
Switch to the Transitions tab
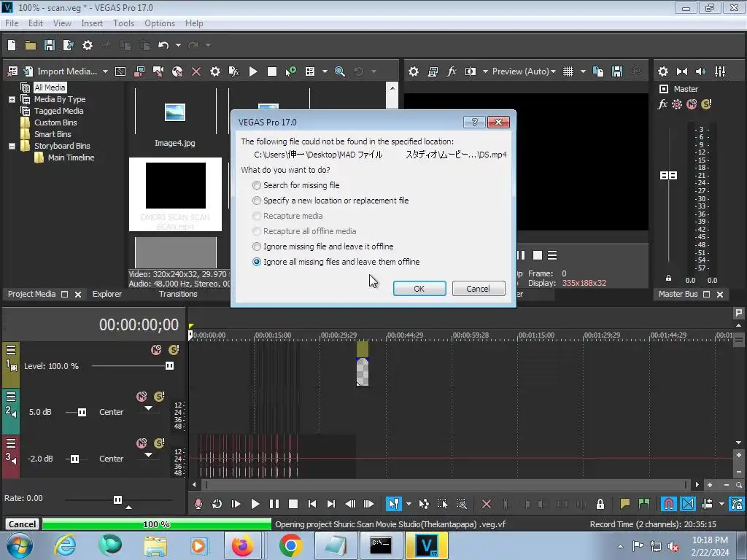pyautogui.click(x=178, y=295)
